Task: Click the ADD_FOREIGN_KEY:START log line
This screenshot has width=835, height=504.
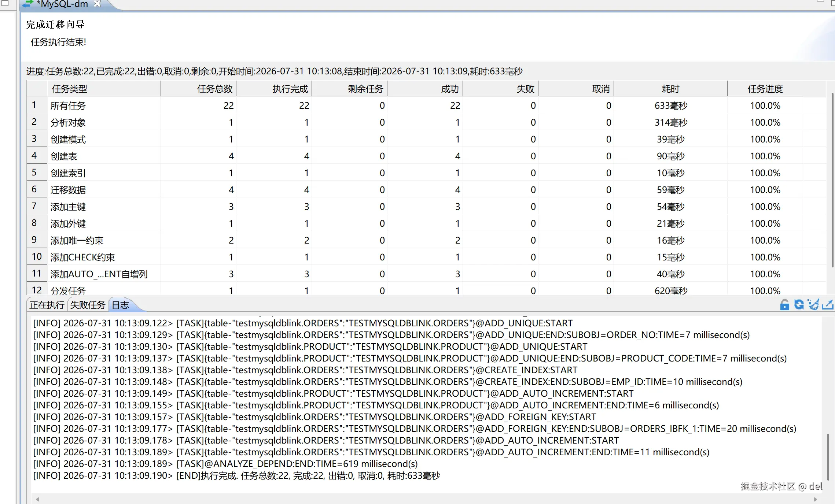Action: 314,417
